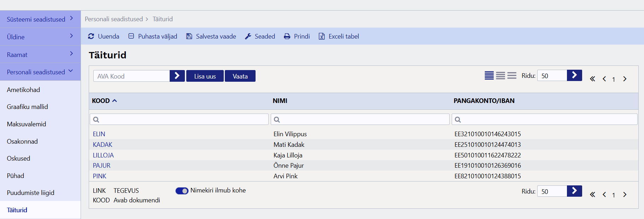
Task: Click Puhasta väljad clear fields icon
Action: [131, 36]
